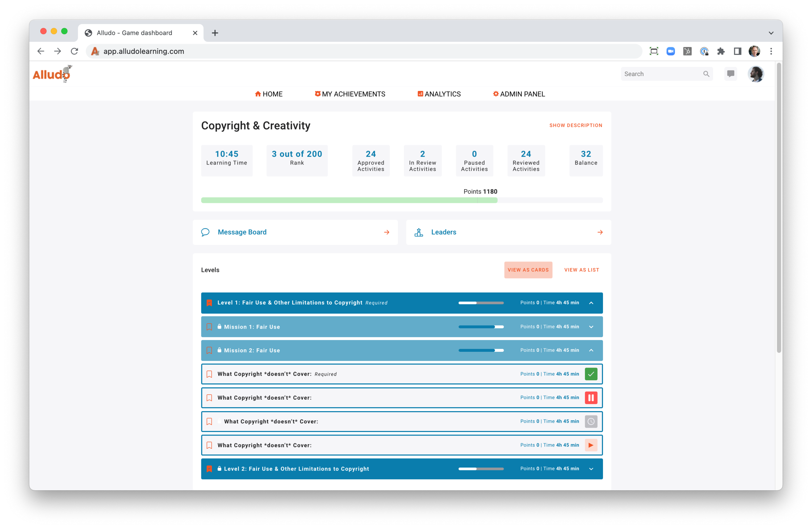Open the chat messages icon in header

pos(730,74)
